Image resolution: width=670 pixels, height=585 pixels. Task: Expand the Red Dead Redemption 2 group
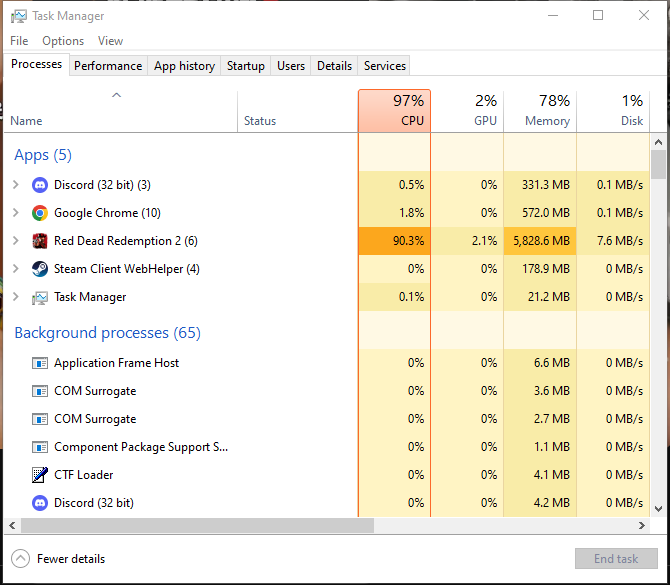click(16, 241)
